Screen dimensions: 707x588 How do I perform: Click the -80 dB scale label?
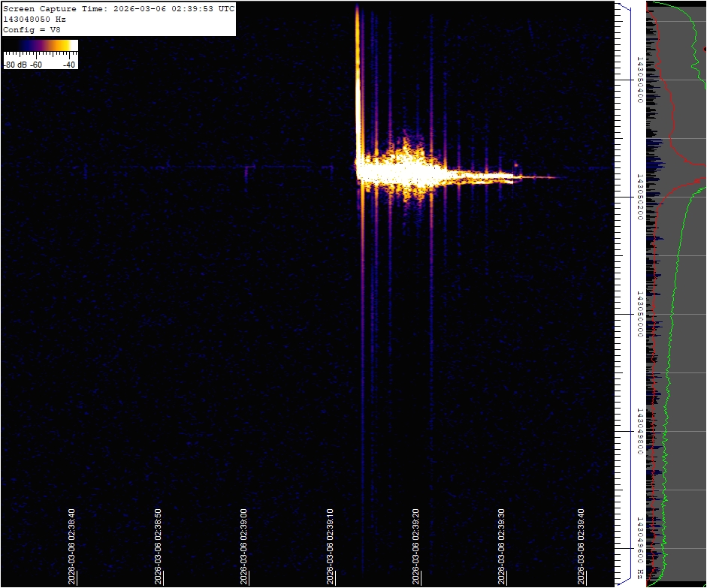(15, 65)
